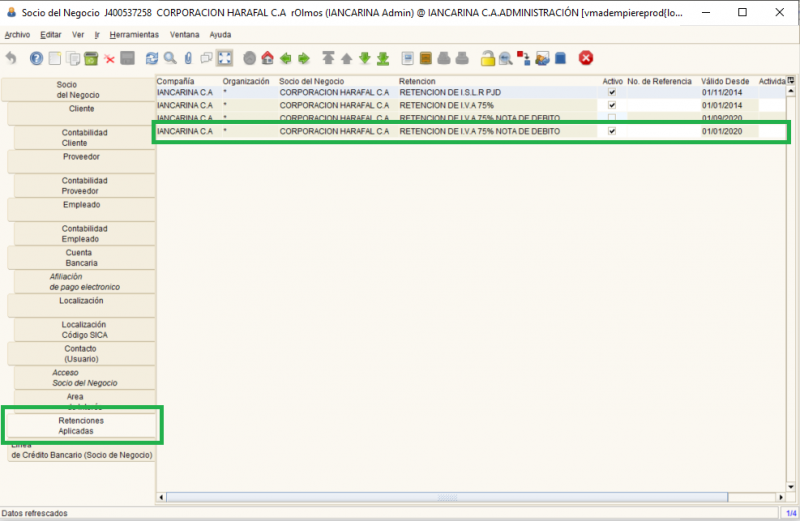Screen dimensions: 800x521
Task: Click the horizontal scrollbar below the table
Action: tap(470, 496)
